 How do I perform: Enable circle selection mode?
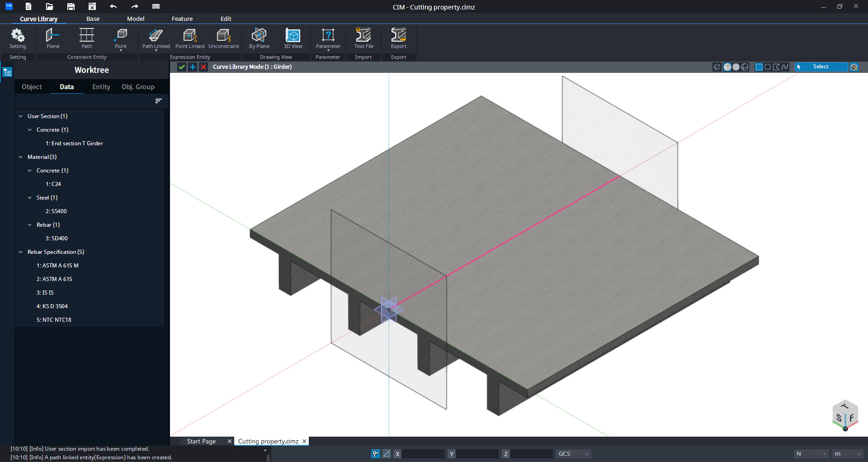[x=768, y=67]
